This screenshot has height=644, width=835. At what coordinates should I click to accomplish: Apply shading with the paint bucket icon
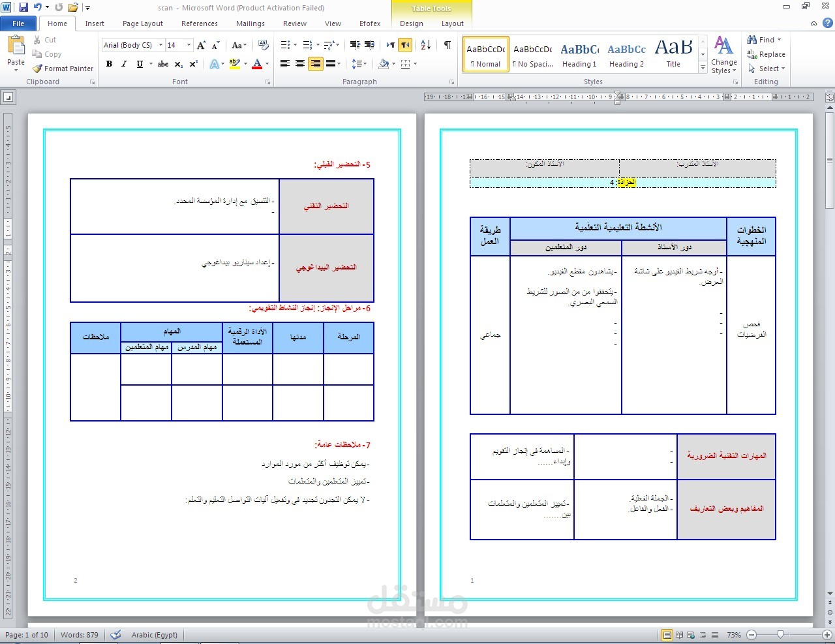382,64
